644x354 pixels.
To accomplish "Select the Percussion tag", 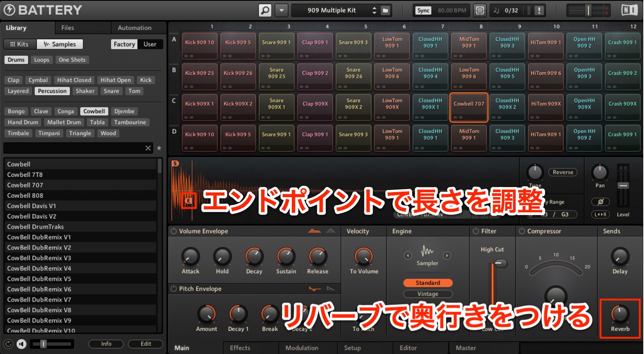I will 52,91.
